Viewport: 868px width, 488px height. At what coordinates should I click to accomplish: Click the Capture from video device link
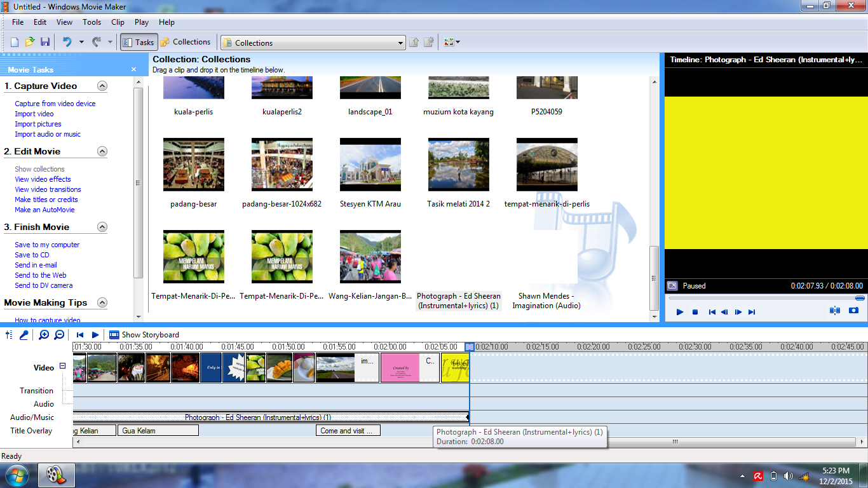tap(55, 104)
